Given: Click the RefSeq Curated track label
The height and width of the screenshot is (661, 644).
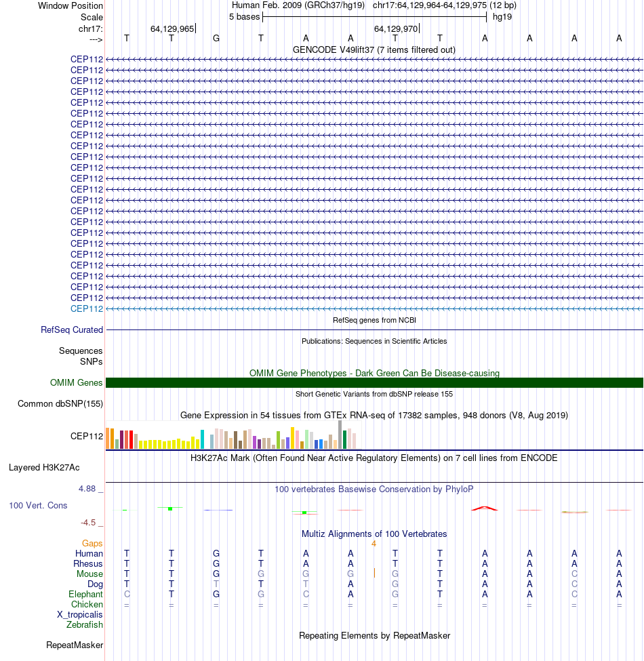Looking at the screenshot, I should point(72,329).
